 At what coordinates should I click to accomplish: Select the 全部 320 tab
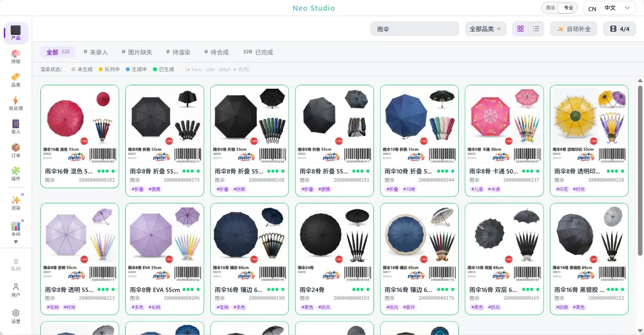(x=58, y=52)
